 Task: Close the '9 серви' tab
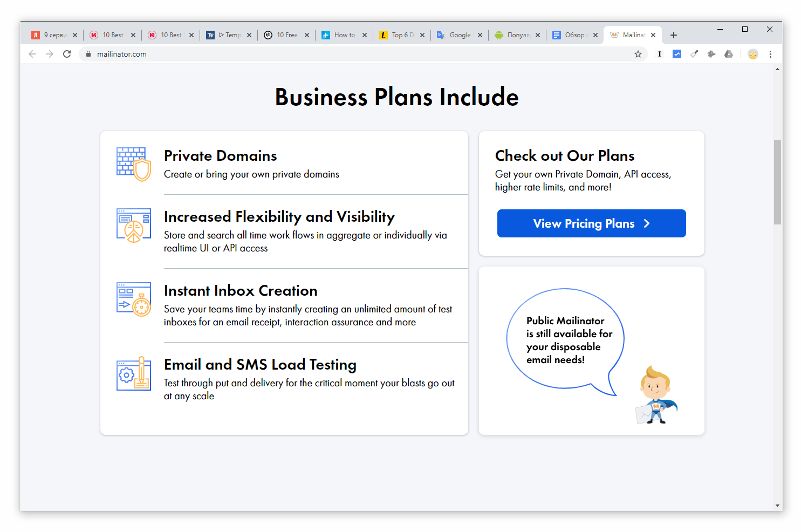coord(75,35)
